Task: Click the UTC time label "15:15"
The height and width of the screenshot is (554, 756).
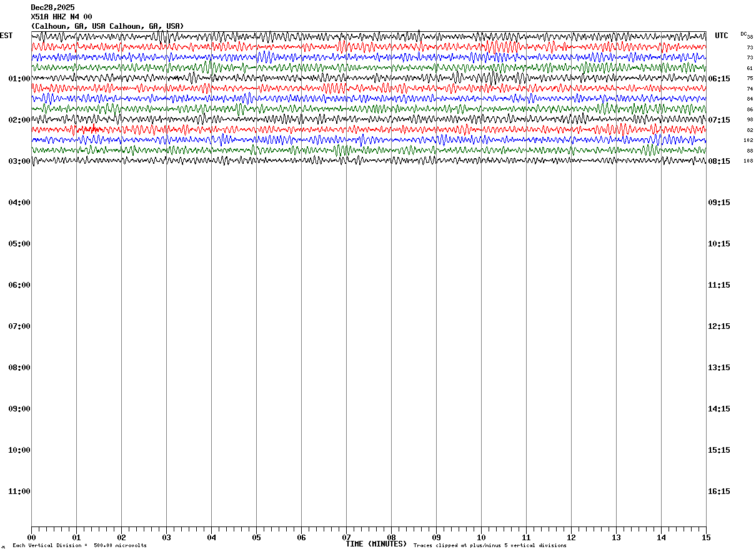Action: click(x=719, y=450)
